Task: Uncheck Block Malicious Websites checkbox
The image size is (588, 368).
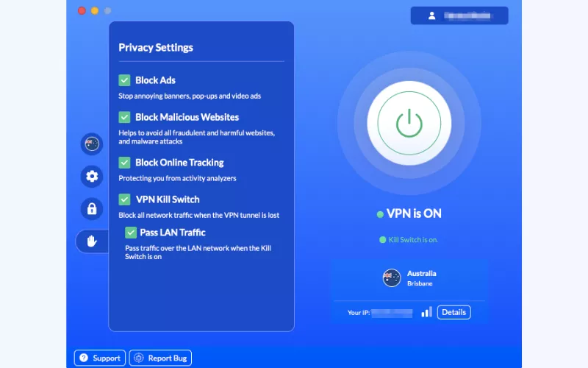Action: [x=124, y=117]
